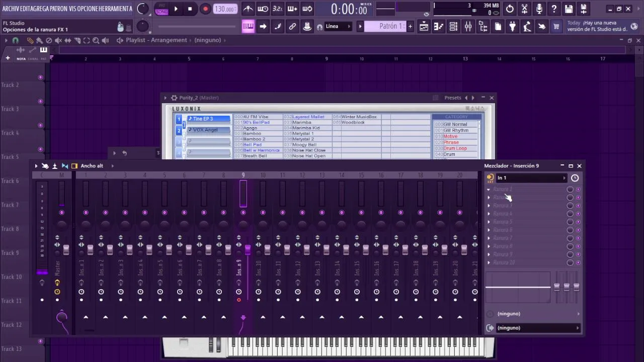Open the ARCHIV menu
Viewport: 644px width, 362px height.
[x=11, y=9]
